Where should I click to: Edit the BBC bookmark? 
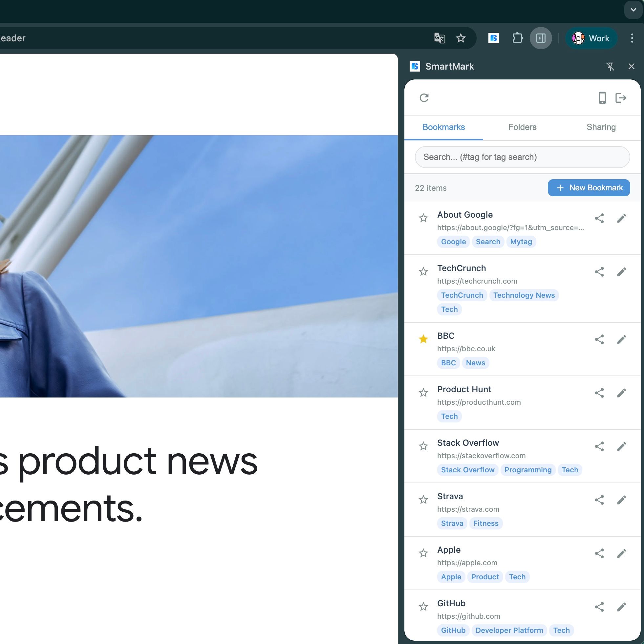coord(621,339)
